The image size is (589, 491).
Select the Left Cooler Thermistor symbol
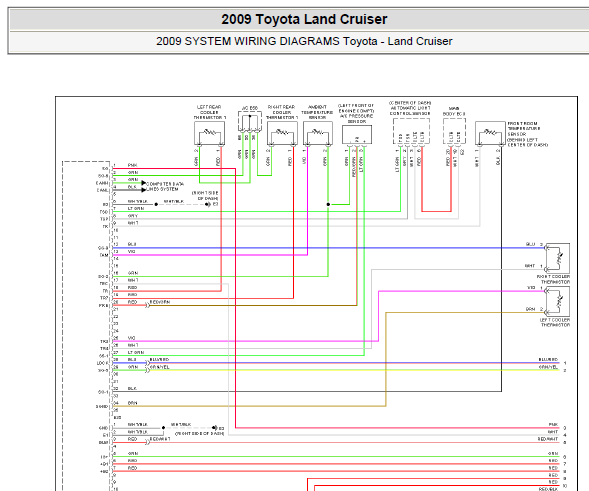558,301
